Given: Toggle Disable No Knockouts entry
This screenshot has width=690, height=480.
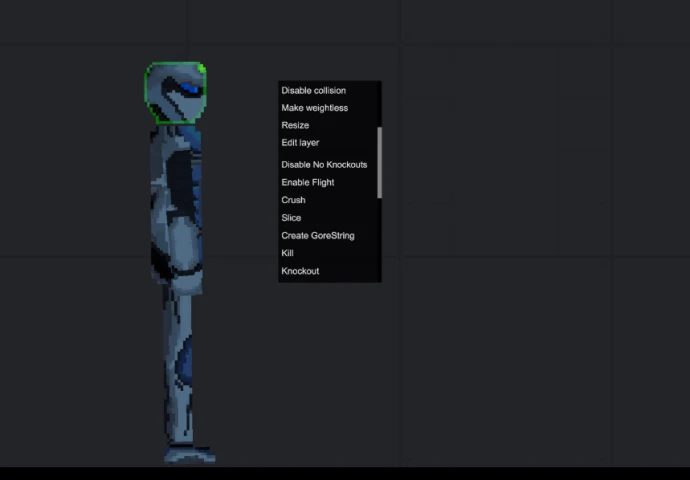Looking at the screenshot, I should [324, 165].
